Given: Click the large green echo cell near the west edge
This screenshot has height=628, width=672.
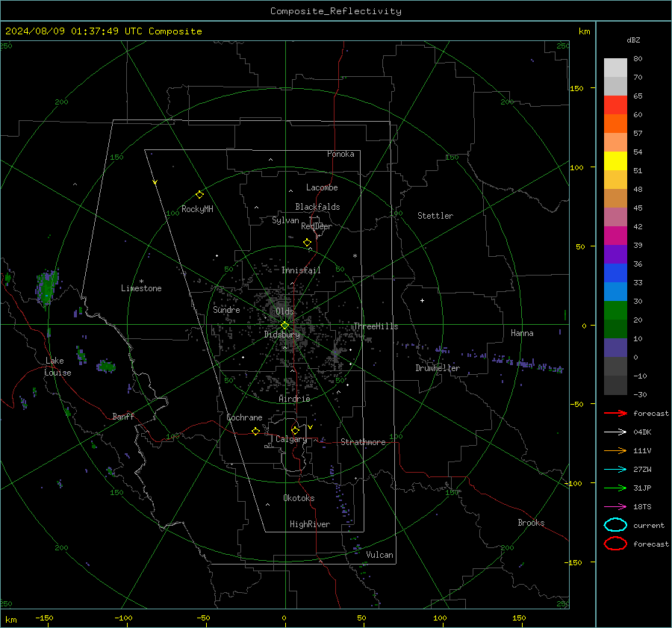Looking at the screenshot, I should [x=46, y=287].
